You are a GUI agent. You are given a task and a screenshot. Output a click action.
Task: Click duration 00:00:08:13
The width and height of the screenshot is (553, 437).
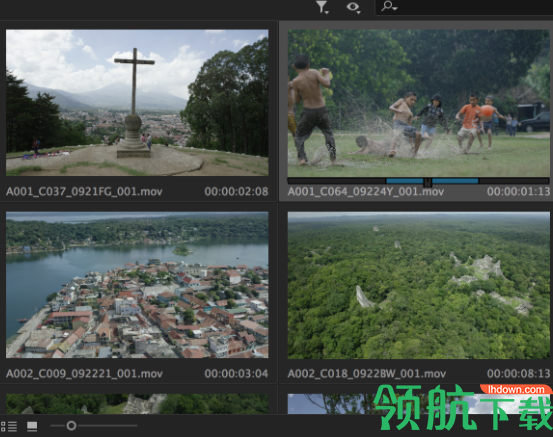click(518, 374)
